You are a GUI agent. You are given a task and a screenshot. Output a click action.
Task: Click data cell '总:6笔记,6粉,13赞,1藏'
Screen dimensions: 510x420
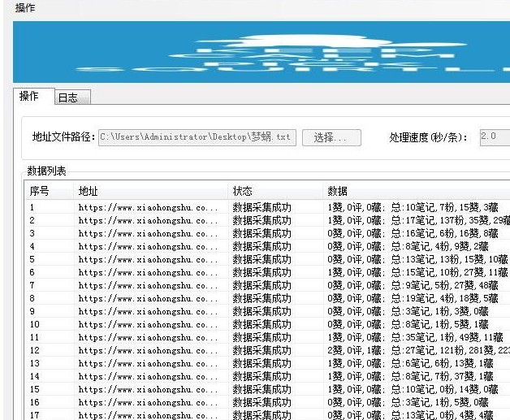[443, 363]
